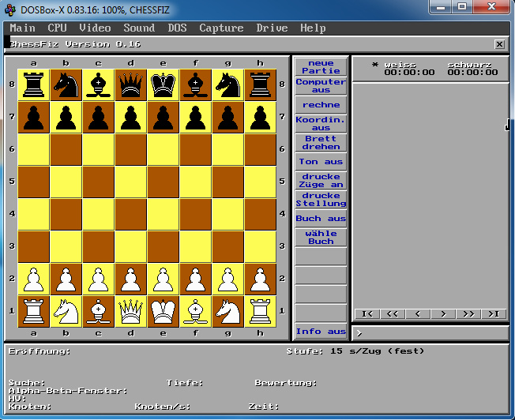The width and height of the screenshot is (515, 420).
Task: Jump to first move with 'I<'
Action: 367,314
